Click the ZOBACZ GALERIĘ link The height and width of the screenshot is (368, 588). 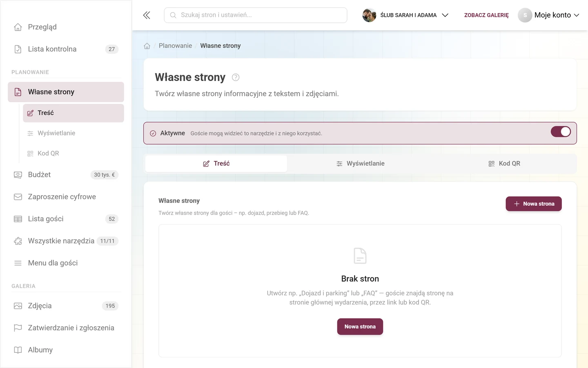point(486,15)
